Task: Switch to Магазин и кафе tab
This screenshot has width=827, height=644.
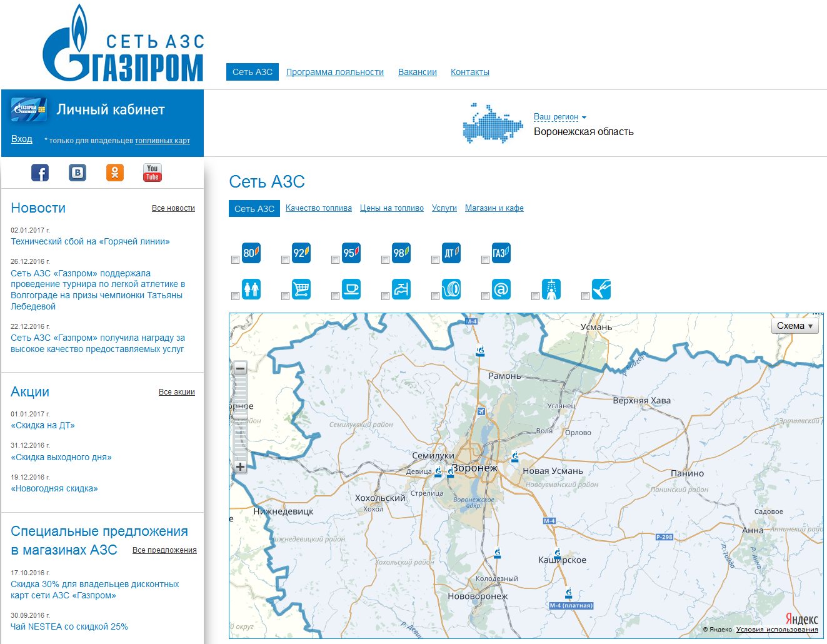Action: coord(494,208)
